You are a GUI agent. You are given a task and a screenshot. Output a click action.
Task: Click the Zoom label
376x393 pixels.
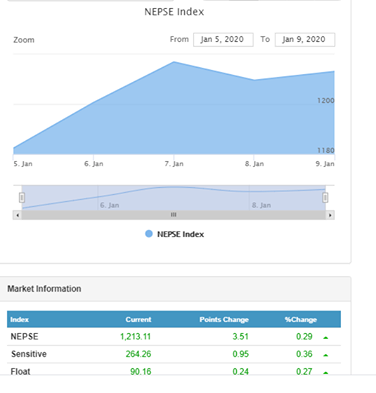[x=24, y=40]
